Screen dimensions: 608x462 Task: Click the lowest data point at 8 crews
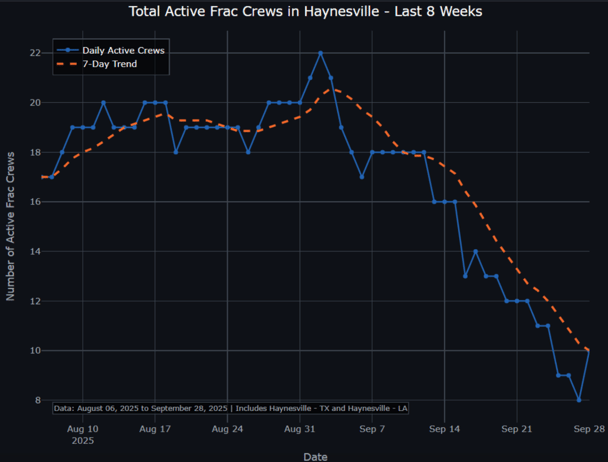[x=578, y=400]
